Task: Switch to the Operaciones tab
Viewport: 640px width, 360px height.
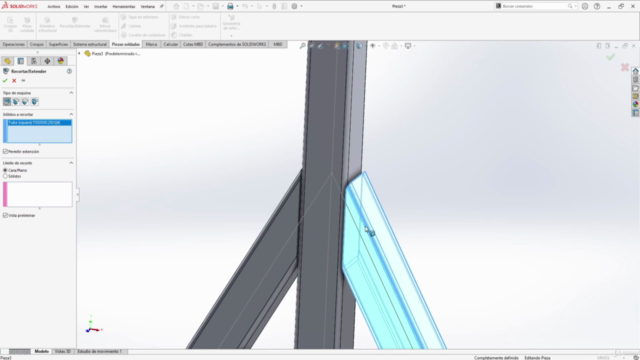Action: pyautogui.click(x=14, y=44)
